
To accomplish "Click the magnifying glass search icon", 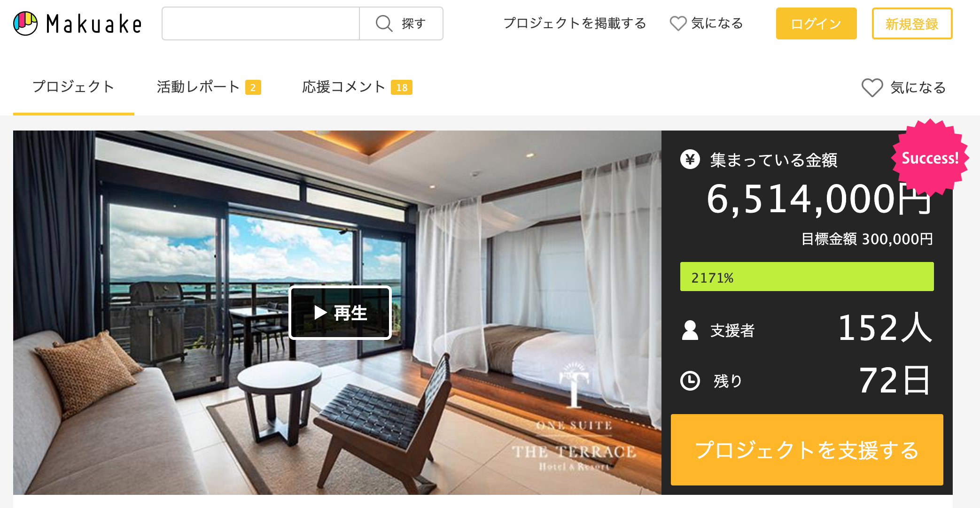I will click(384, 23).
